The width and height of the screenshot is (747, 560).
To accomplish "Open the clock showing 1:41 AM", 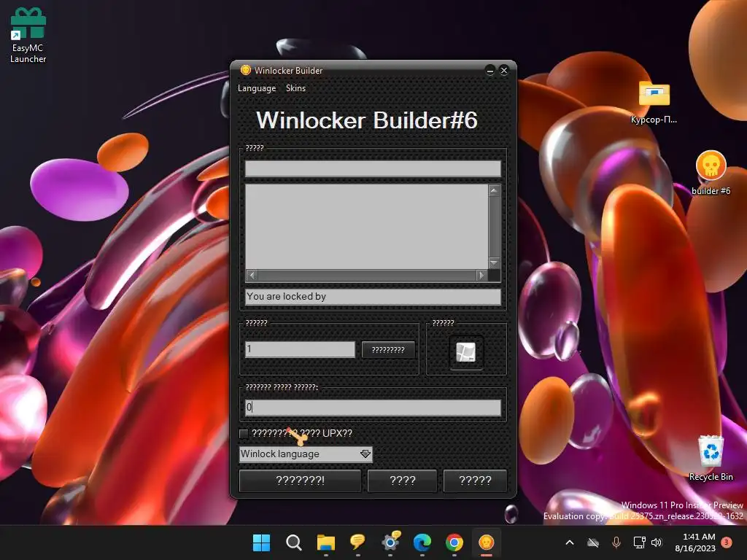I will coord(695,542).
